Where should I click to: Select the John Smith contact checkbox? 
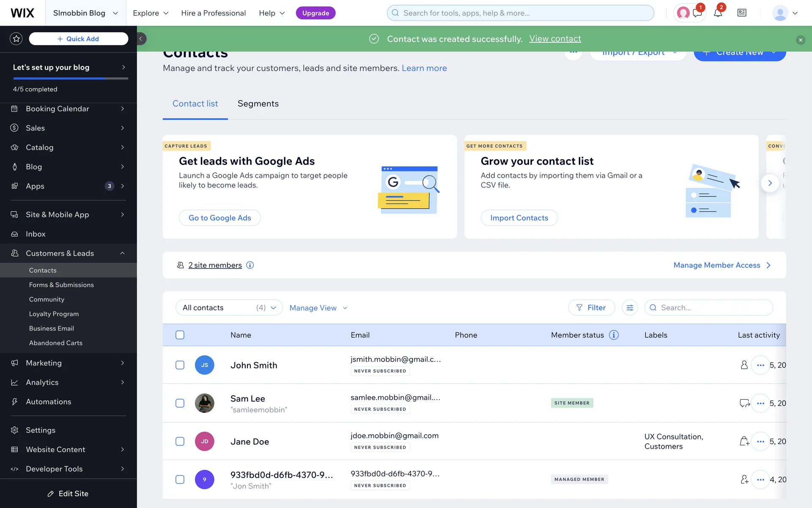click(x=180, y=365)
